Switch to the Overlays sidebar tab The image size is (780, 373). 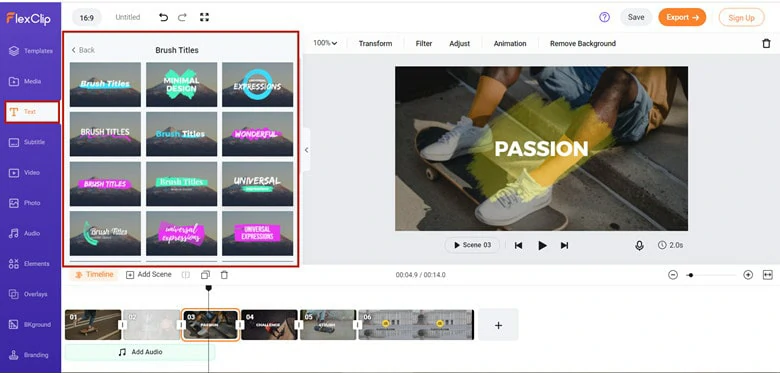(30, 294)
